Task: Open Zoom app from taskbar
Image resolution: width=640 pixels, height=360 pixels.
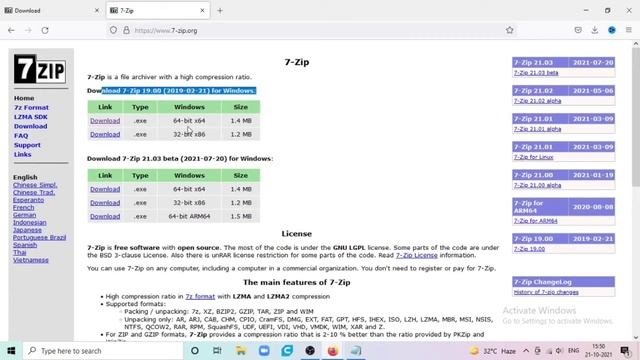Action: click(x=264, y=351)
